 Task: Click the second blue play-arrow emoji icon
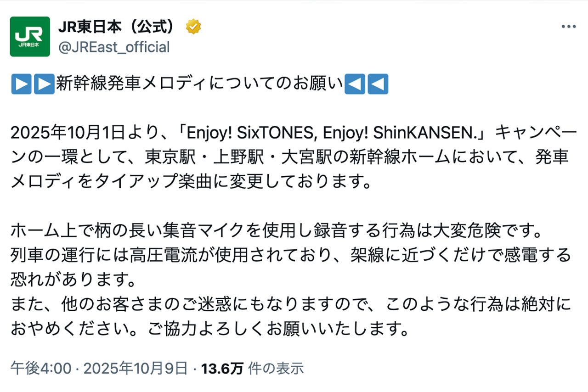(45, 83)
